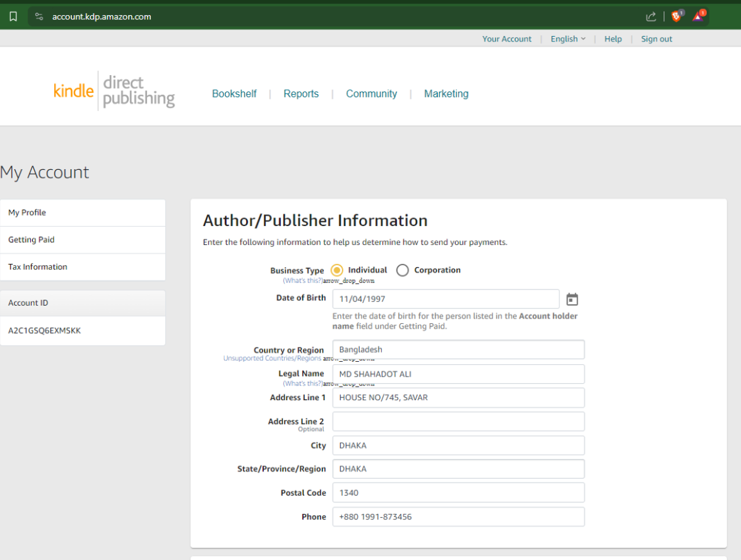Open the Community tab

click(x=371, y=93)
